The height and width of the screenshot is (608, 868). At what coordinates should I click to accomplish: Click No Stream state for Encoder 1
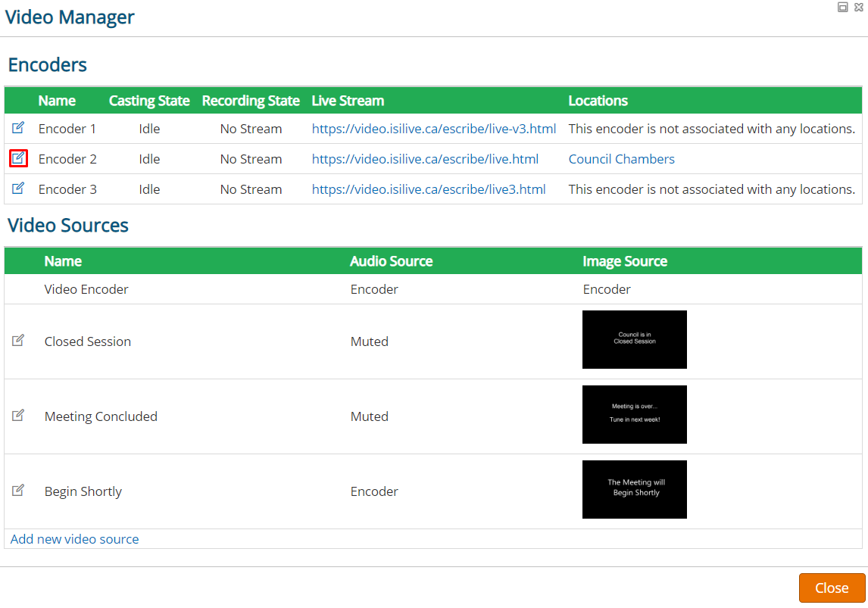[251, 129]
